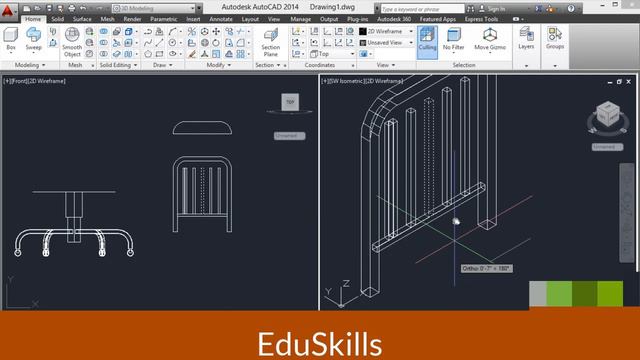Click the Unnamed UCS button in left viewport
The height and width of the screenshot is (360, 640).
tap(289, 136)
